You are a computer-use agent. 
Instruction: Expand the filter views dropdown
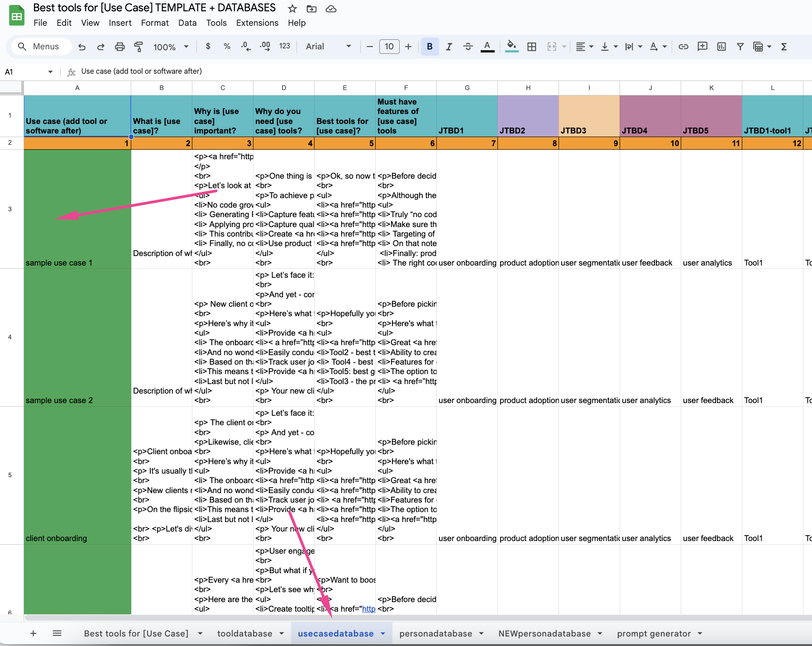769,47
